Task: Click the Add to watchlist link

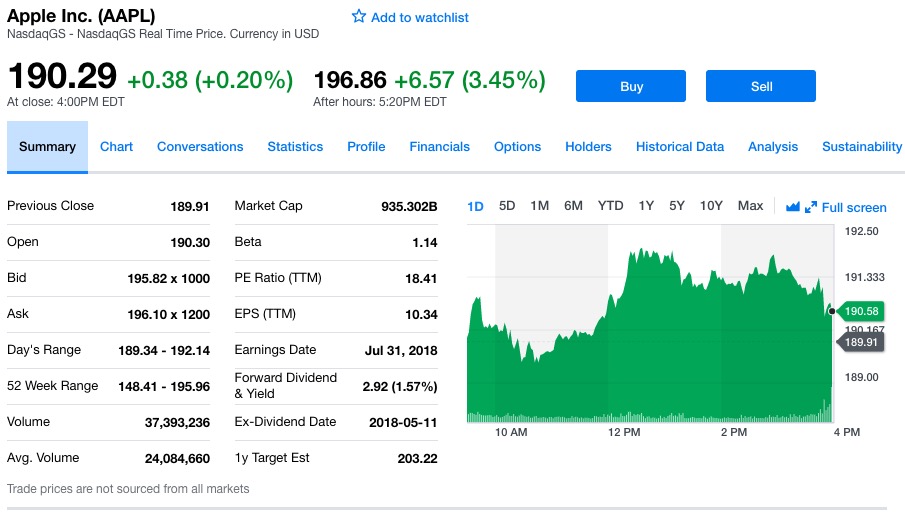Action: [420, 17]
